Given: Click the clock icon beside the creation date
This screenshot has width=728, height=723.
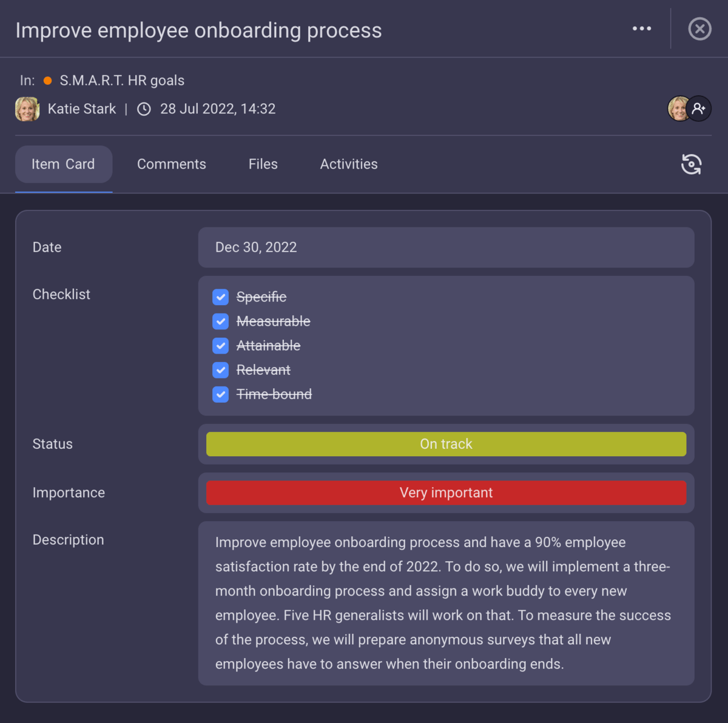Looking at the screenshot, I should 143,109.
